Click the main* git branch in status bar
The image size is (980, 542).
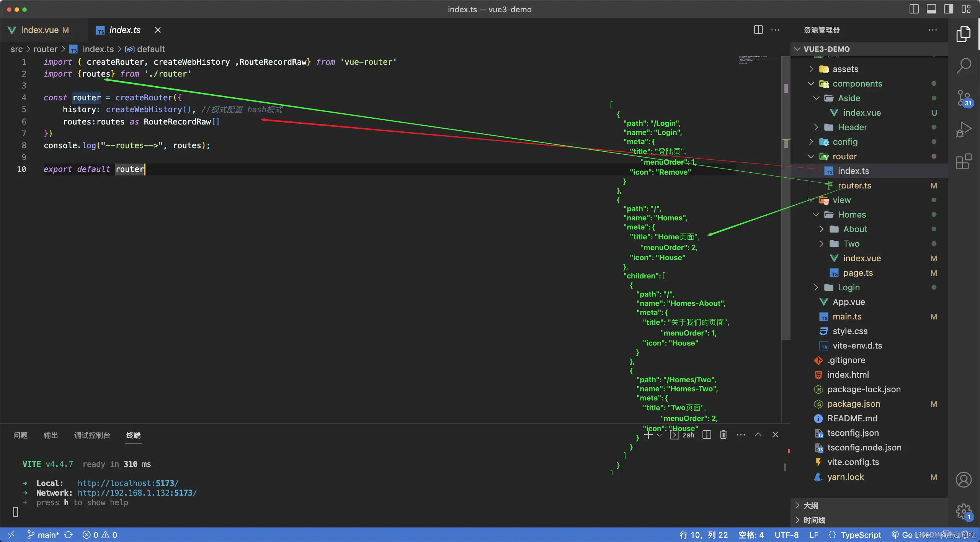[x=48, y=535]
